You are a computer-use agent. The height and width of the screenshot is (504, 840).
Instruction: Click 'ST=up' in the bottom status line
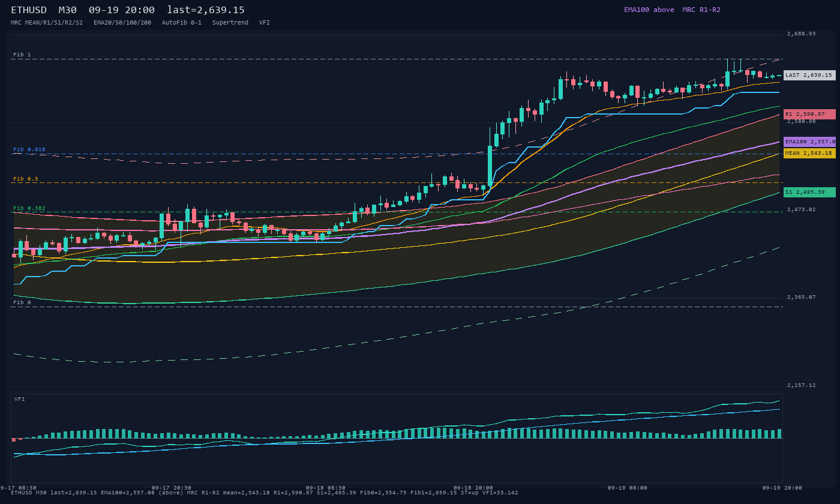pos(470,493)
